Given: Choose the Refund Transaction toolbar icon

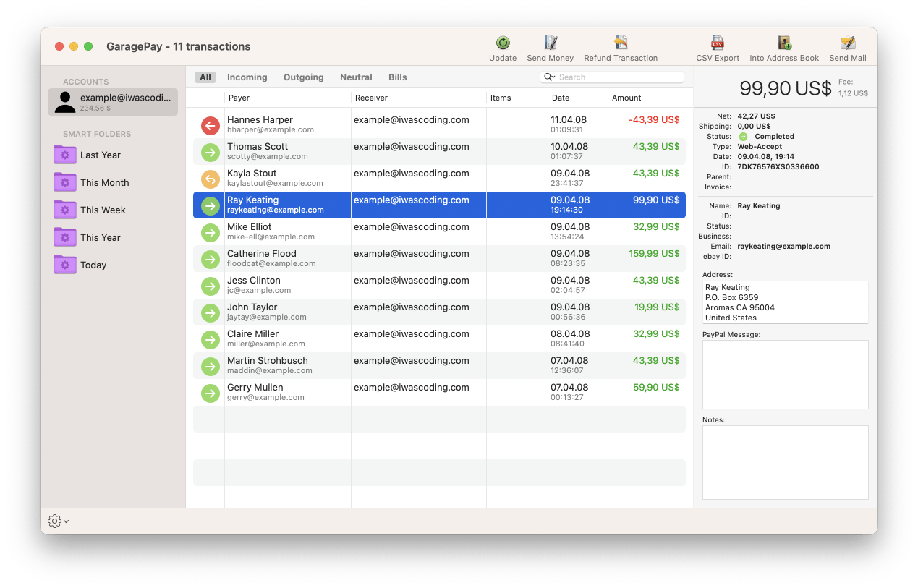Looking at the screenshot, I should [x=621, y=43].
